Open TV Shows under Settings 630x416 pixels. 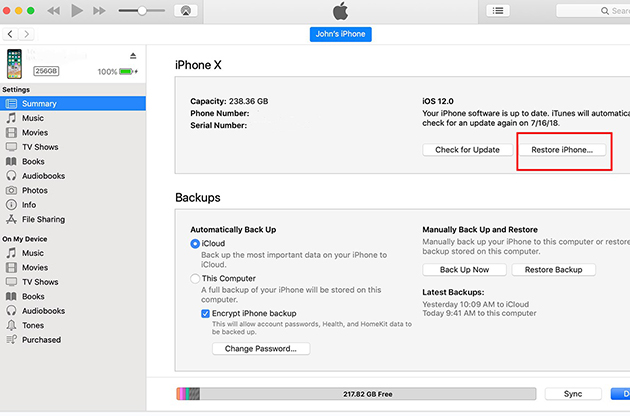[73, 147]
